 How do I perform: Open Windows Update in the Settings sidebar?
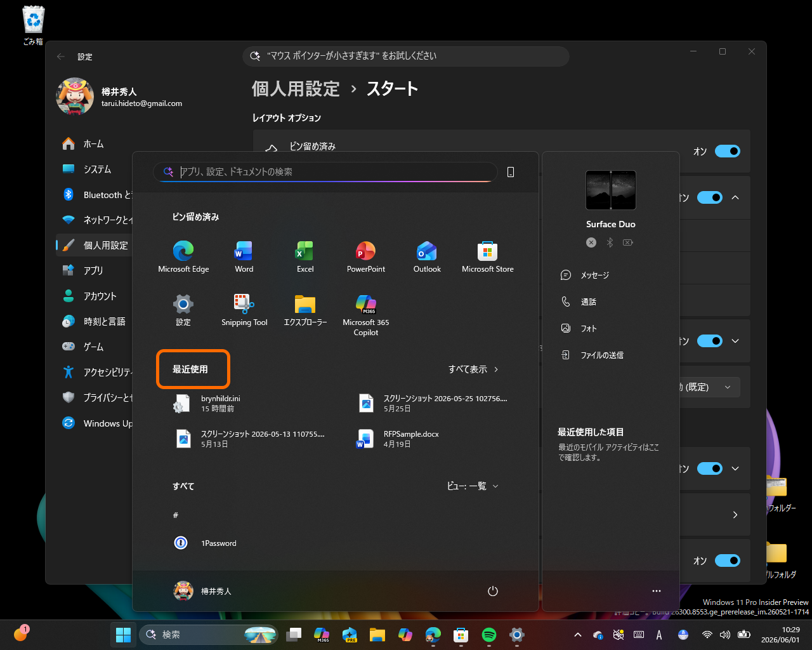tap(94, 423)
